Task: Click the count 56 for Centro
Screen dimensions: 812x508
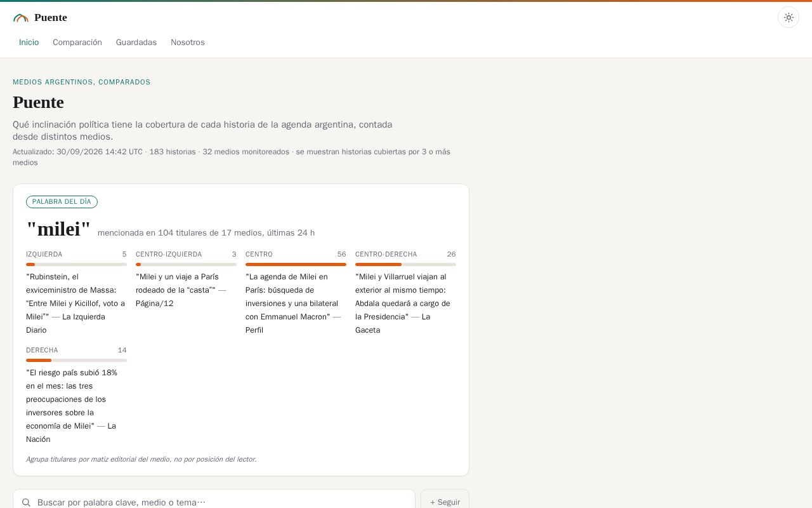Action: tap(342, 254)
